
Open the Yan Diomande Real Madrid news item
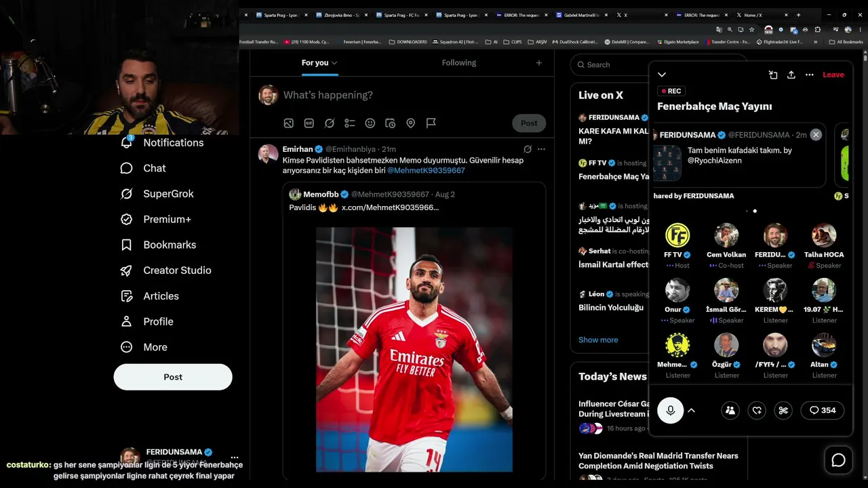click(658, 461)
